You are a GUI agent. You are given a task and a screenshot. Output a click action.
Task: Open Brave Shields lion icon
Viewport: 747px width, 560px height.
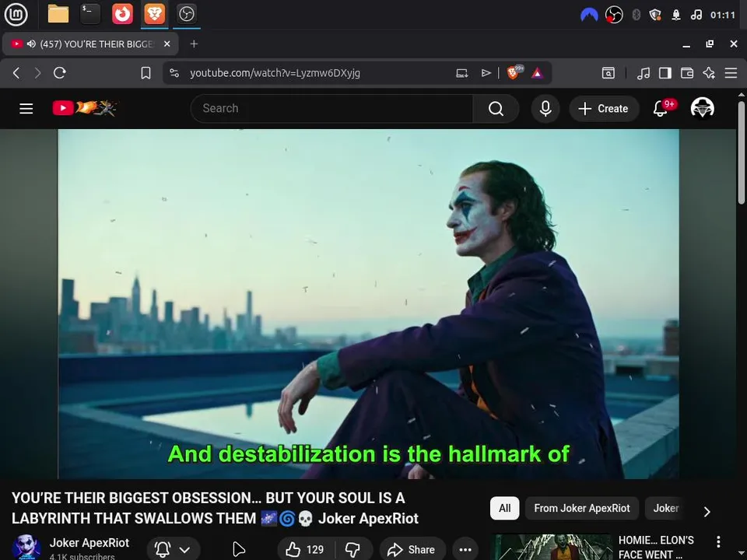(x=514, y=72)
